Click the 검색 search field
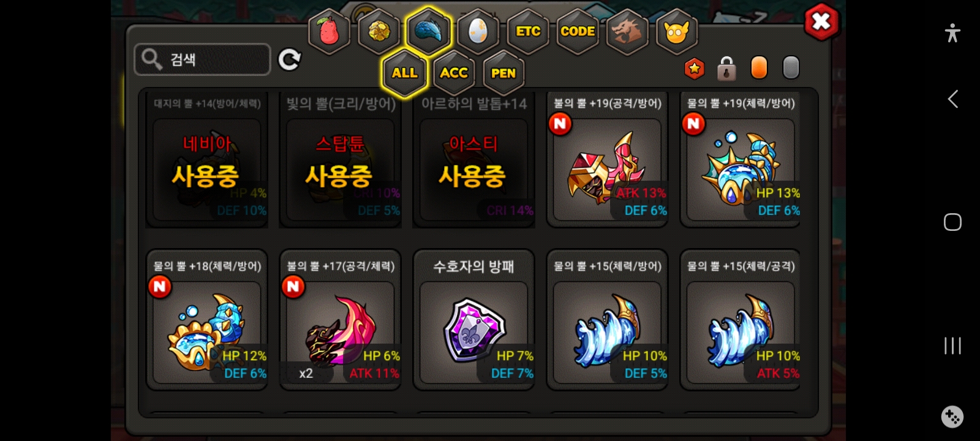The image size is (980, 441). tap(202, 59)
